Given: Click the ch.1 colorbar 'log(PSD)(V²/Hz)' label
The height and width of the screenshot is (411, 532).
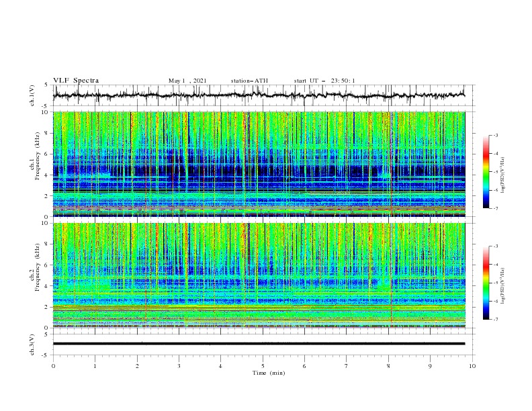Looking at the screenshot, I should [502, 175].
